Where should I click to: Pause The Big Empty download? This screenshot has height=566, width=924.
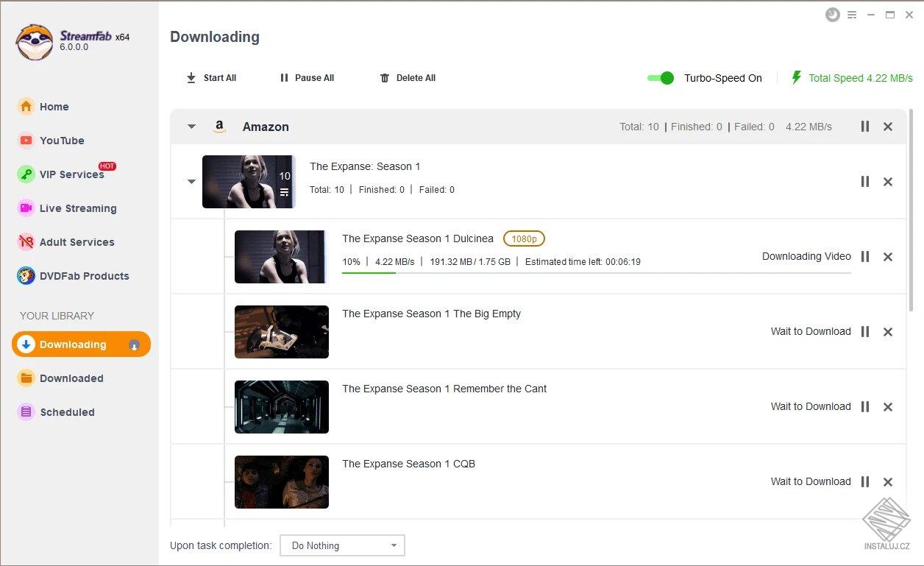pyautogui.click(x=865, y=332)
